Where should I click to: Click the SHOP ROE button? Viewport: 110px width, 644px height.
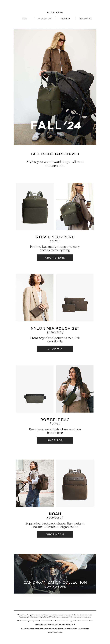55,440
